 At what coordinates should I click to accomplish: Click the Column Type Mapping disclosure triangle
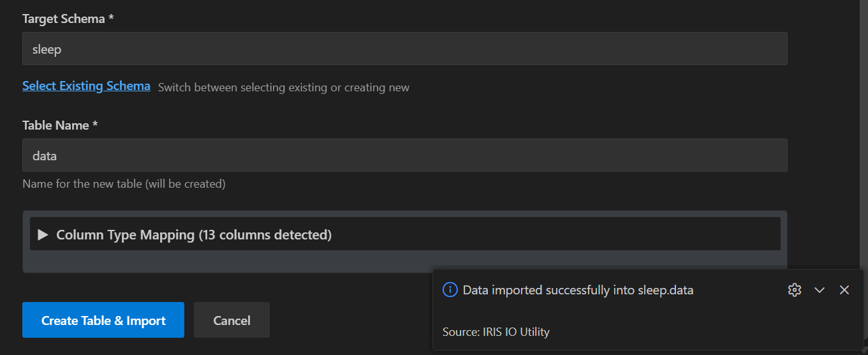click(x=43, y=235)
